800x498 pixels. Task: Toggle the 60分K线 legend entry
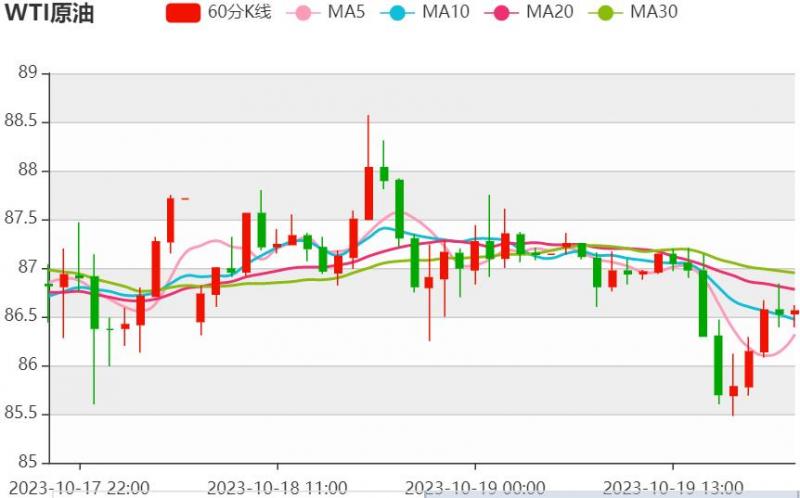(x=219, y=12)
